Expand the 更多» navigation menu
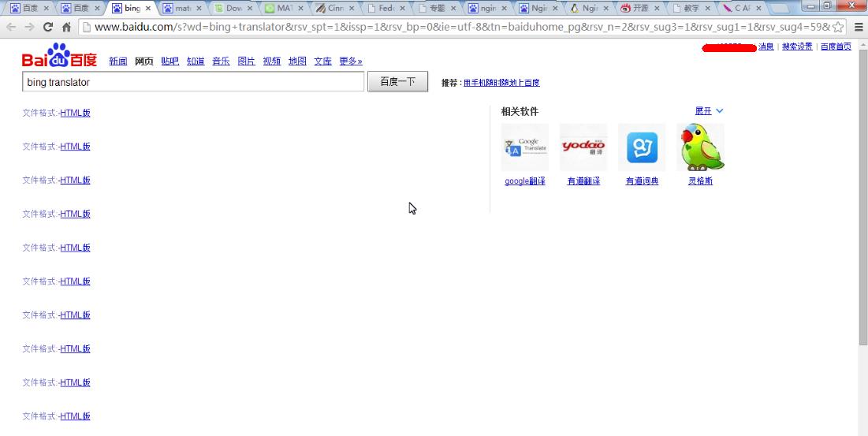The image size is (868, 436). coord(351,61)
